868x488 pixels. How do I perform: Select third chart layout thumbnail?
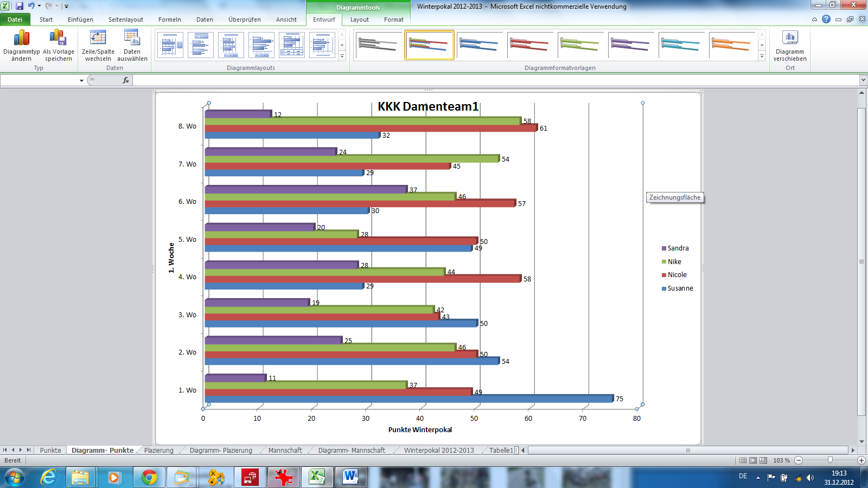(231, 45)
